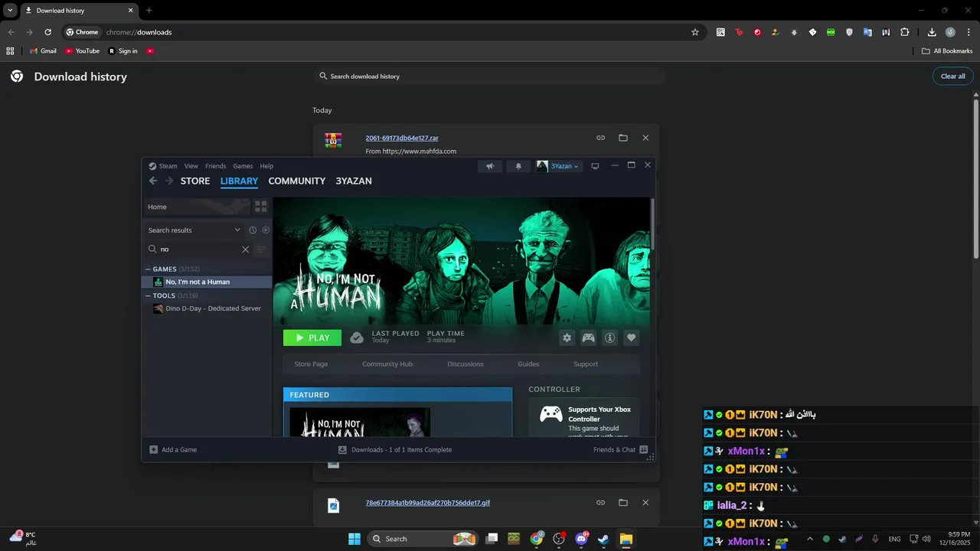Open Steam from the taskbar

603,539
